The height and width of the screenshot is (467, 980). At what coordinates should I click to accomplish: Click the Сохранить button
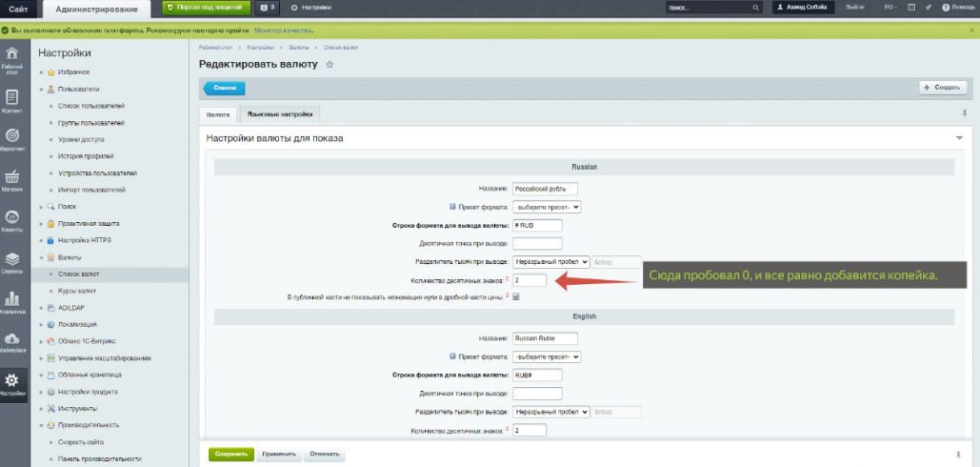coord(231,455)
